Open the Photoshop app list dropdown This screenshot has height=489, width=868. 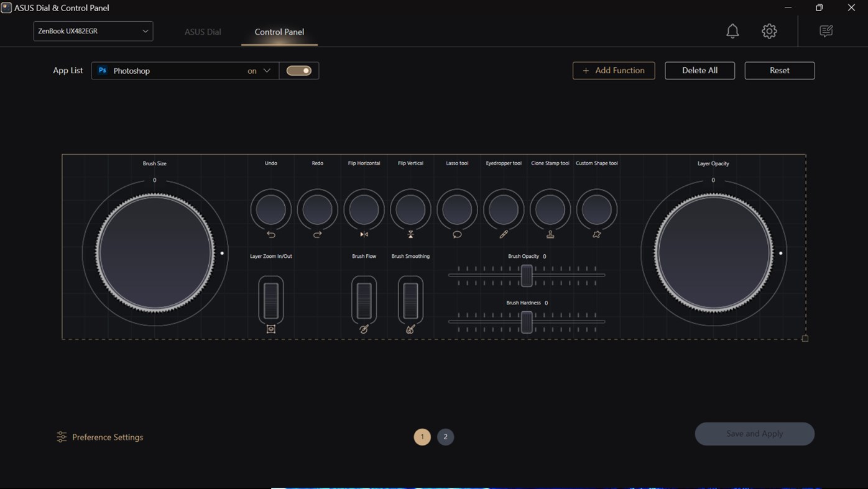266,70
